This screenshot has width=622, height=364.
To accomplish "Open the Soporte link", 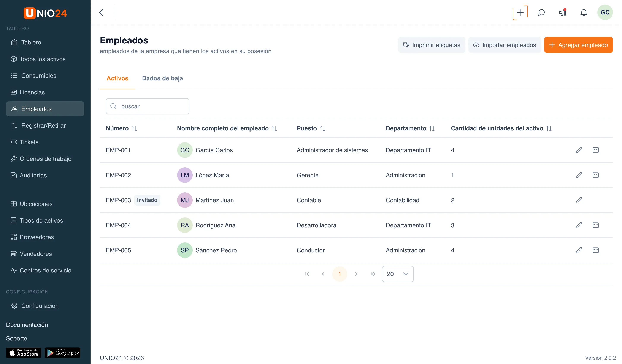I will (17, 338).
